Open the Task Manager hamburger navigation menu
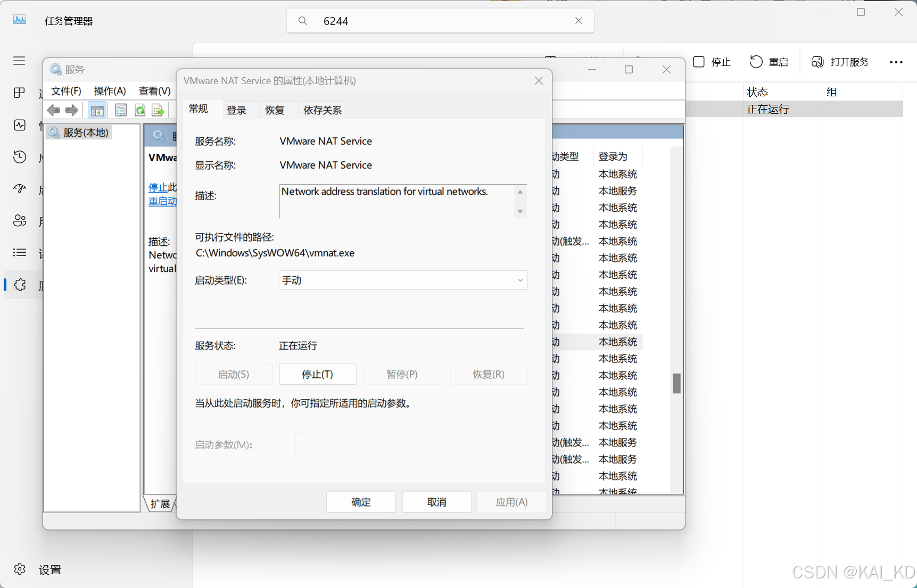The width and height of the screenshot is (917, 588). pos(19,61)
